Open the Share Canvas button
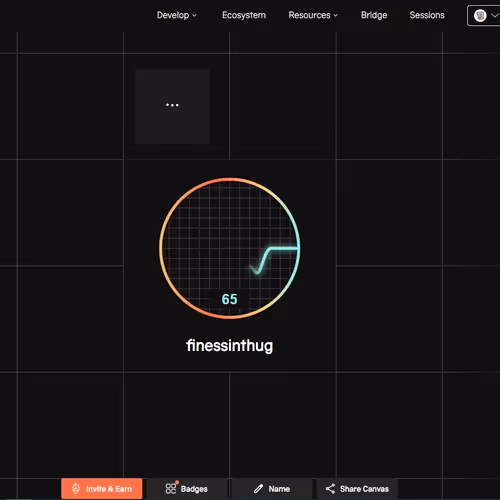 click(357, 489)
